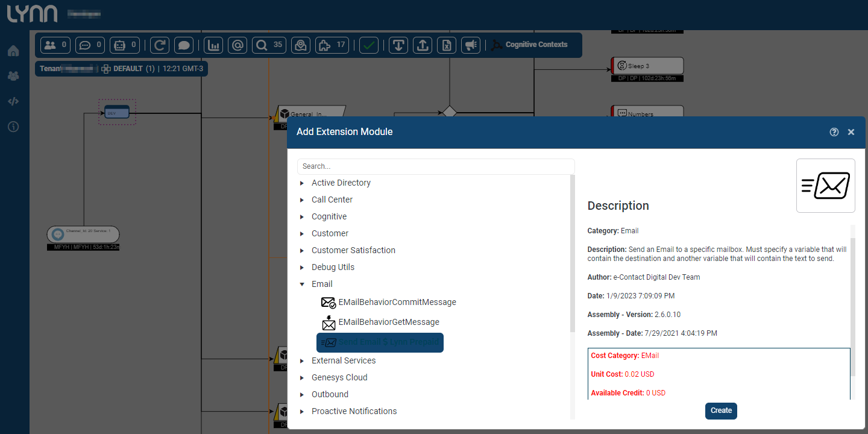This screenshot has height=434, width=868.
Task: Go to home in left sidebar
Action: click(13, 51)
